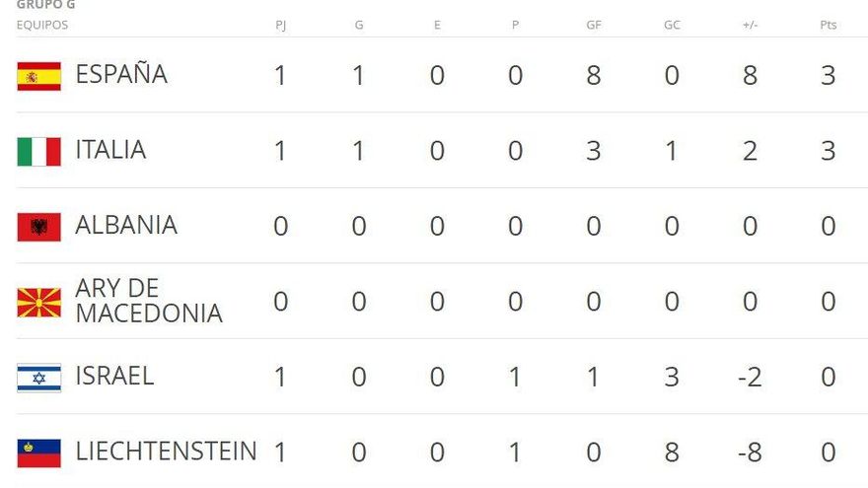868x488 pixels.
Task: Open the ISRAEL team link
Action: point(114,376)
